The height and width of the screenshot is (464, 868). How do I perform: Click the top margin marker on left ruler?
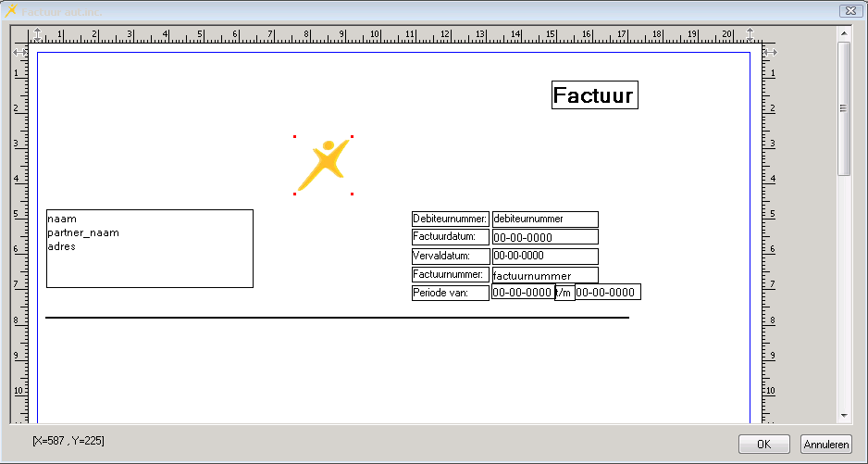(19, 53)
